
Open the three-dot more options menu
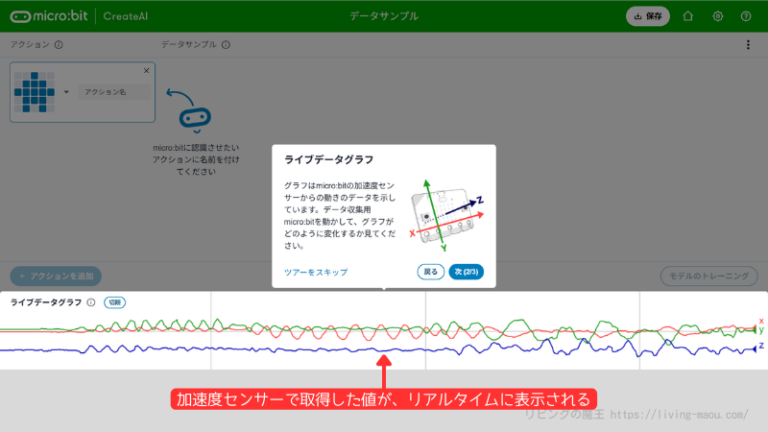pos(748,45)
